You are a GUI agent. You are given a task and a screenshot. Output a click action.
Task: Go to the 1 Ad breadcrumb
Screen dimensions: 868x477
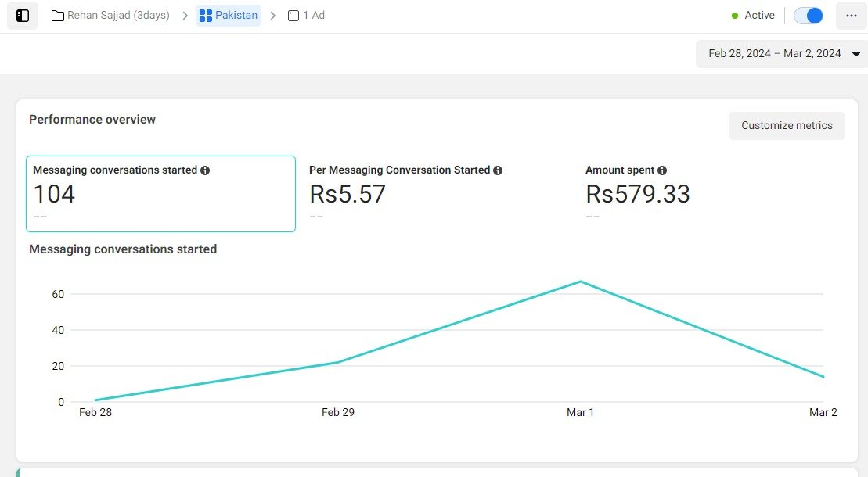(314, 16)
